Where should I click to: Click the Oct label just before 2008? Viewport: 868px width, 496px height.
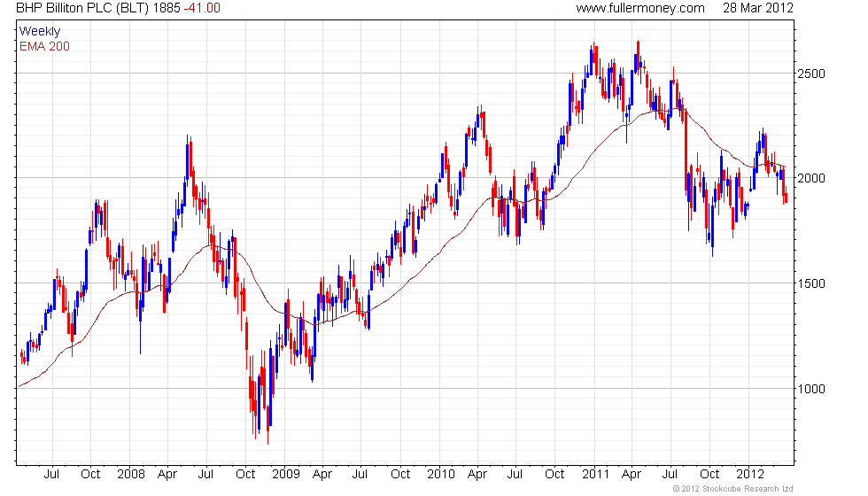click(x=90, y=475)
